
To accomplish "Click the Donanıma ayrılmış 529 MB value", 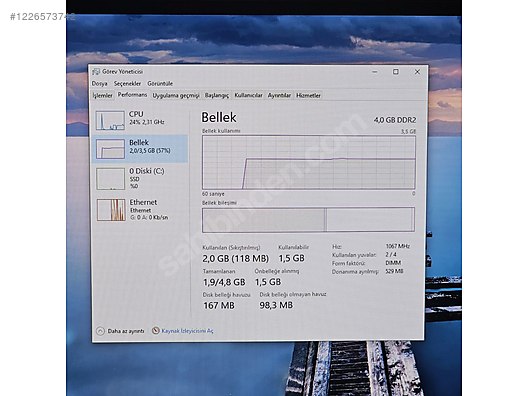I will (x=394, y=271).
